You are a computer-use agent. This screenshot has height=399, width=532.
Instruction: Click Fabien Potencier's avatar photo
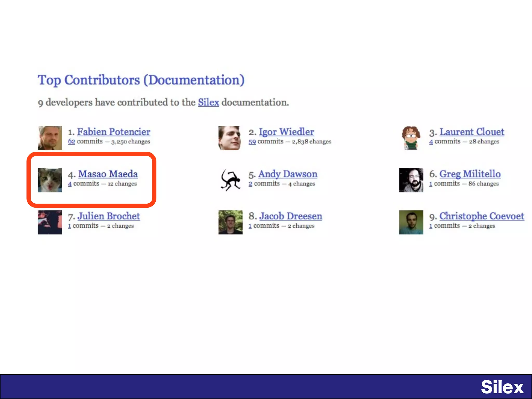pos(50,138)
